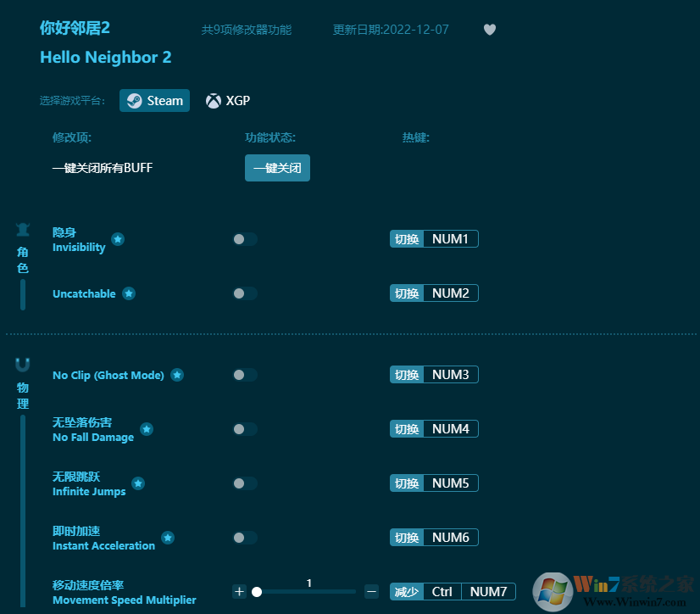Click the star icon beside Uncatchable
This screenshot has height=614, width=700.
(129, 293)
